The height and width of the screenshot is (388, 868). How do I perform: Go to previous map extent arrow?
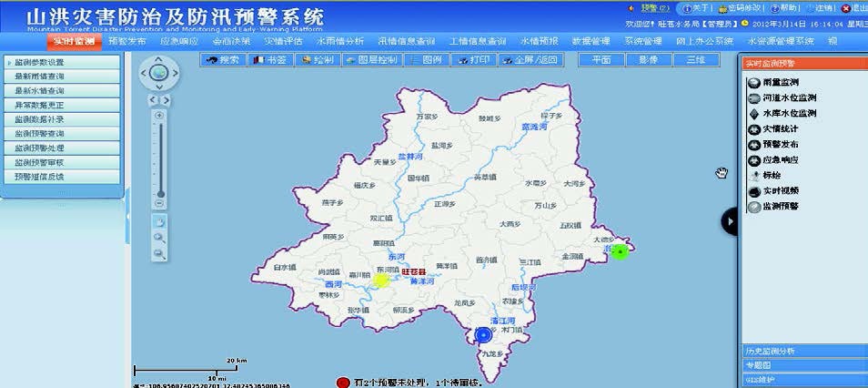[154, 100]
